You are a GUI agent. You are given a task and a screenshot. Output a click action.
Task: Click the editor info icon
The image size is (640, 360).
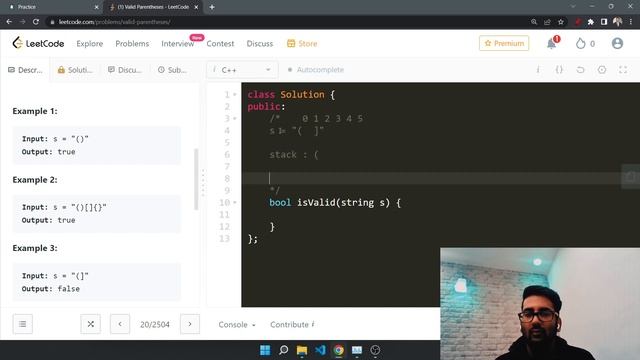[538, 70]
